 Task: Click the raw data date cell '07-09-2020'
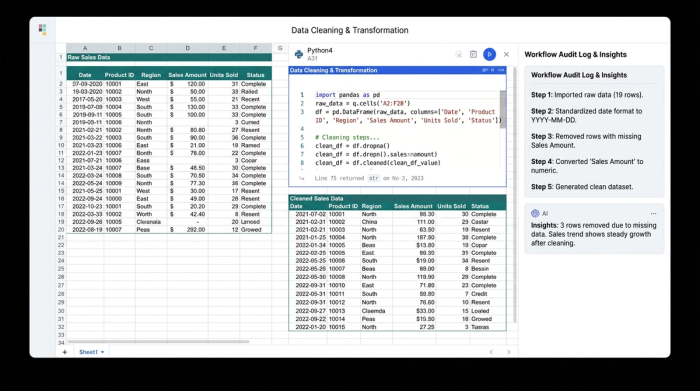[x=88, y=84]
